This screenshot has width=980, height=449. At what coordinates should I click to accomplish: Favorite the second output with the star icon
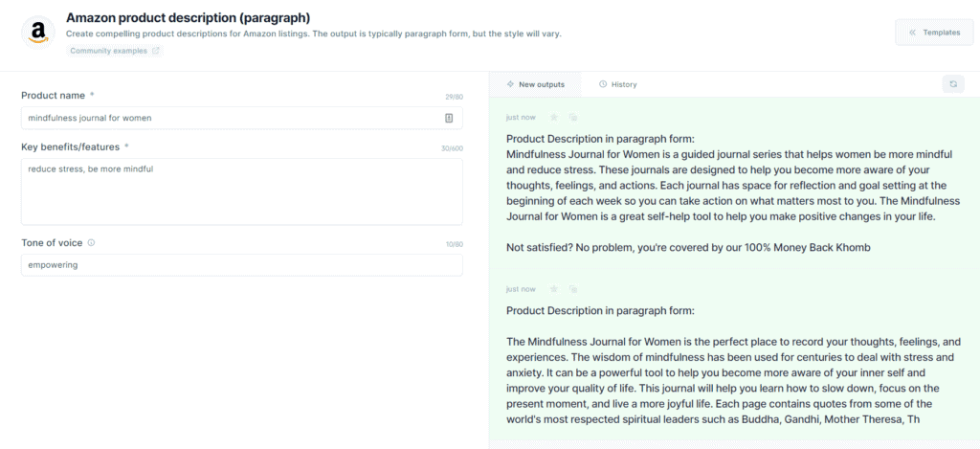(x=553, y=289)
